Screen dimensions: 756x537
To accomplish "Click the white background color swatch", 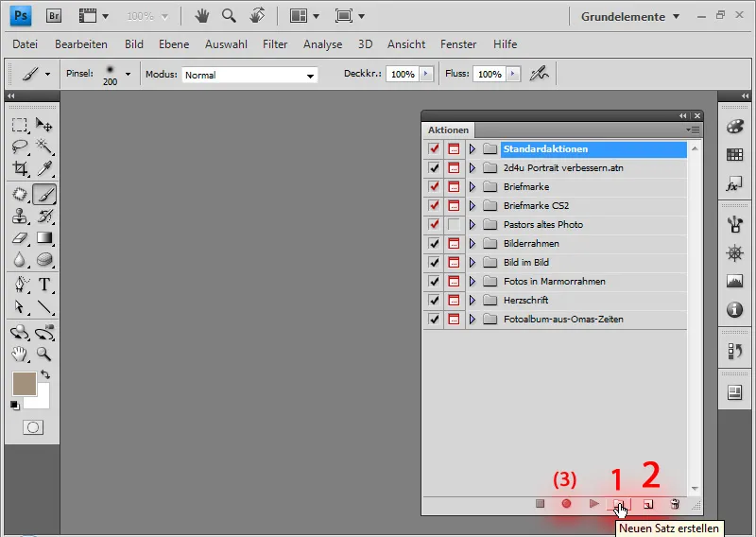I will pyautogui.click(x=43, y=400).
